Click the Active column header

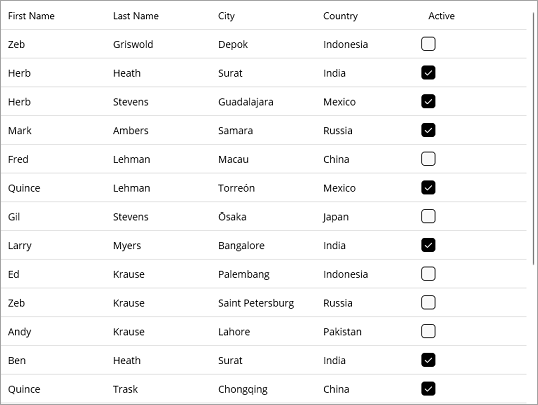tap(441, 16)
